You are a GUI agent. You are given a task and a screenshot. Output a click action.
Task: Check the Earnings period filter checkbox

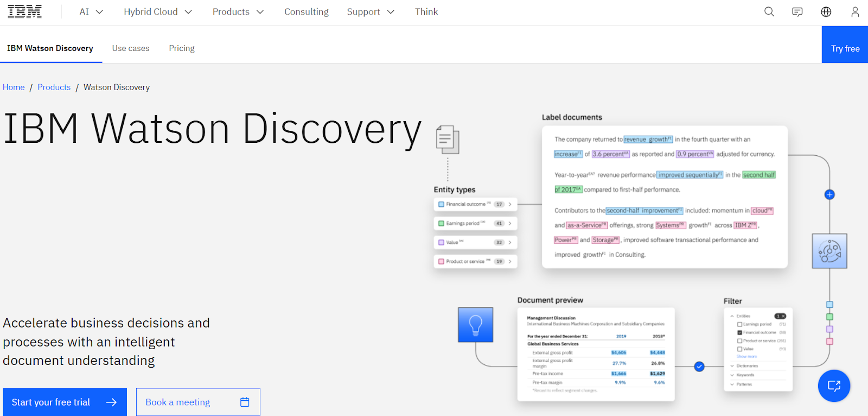[x=739, y=324]
